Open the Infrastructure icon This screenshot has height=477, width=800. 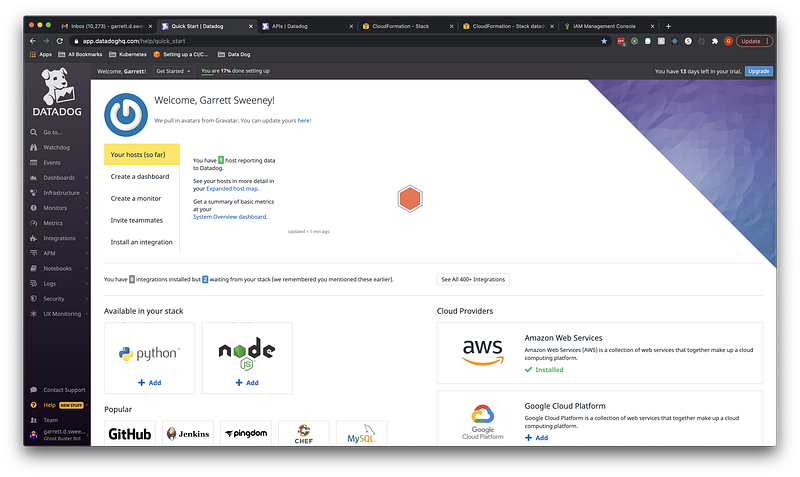pos(34,193)
